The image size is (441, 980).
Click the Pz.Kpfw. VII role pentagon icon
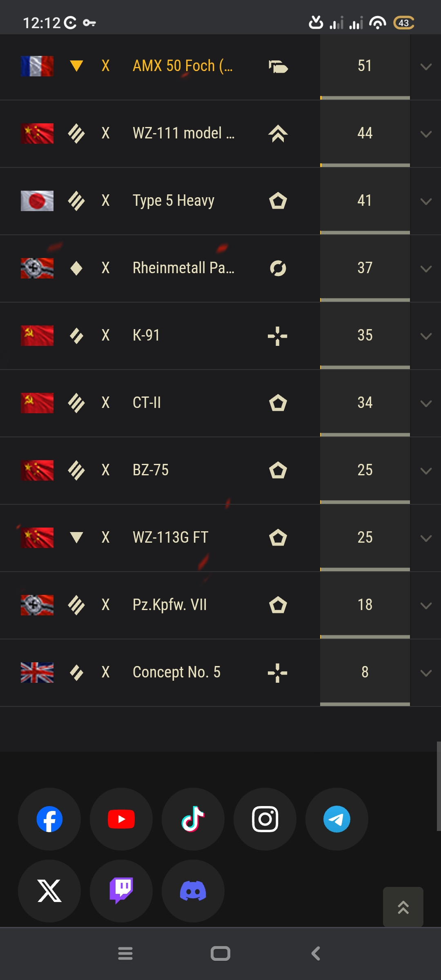coord(278,605)
